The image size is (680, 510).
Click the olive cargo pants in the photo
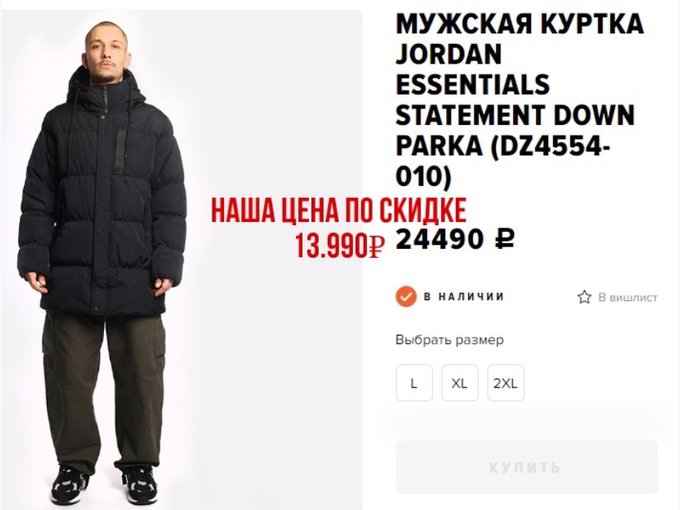pyautogui.click(x=104, y=391)
